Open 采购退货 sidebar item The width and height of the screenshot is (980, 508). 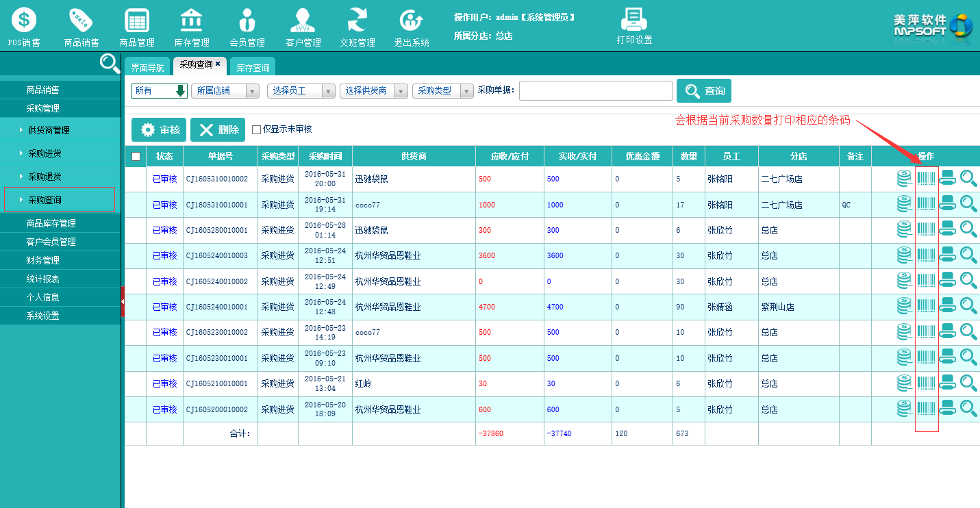(45, 177)
